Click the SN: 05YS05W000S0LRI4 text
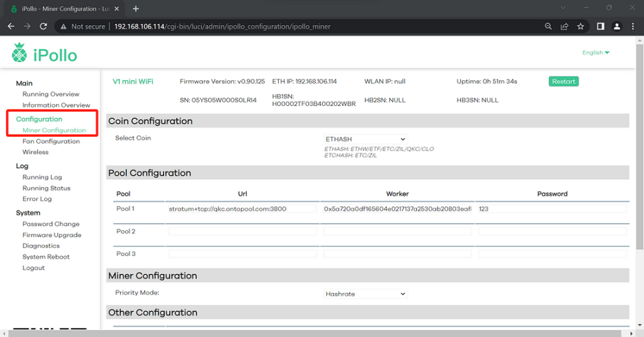 pyautogui.click(x=218, y=100)
